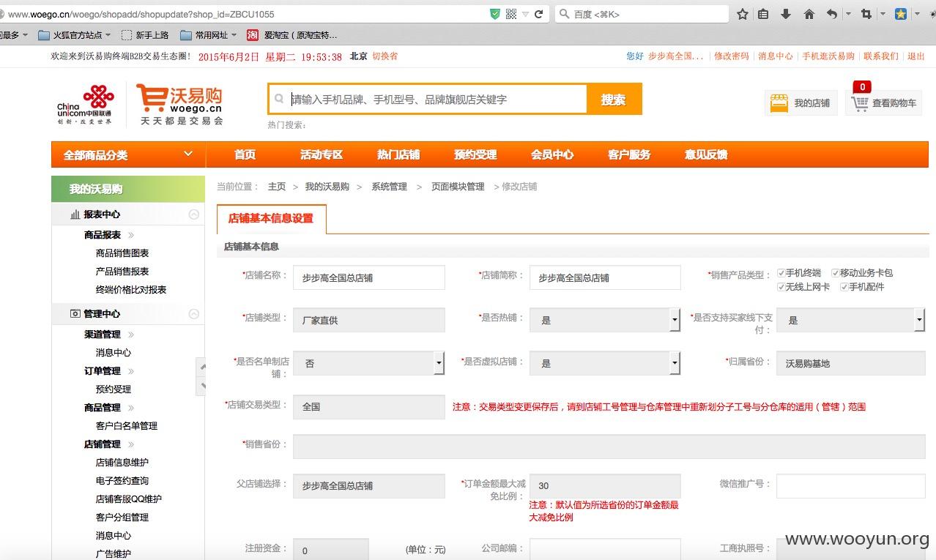Click into the 店铺简称 input field

[x=605, y=277]
